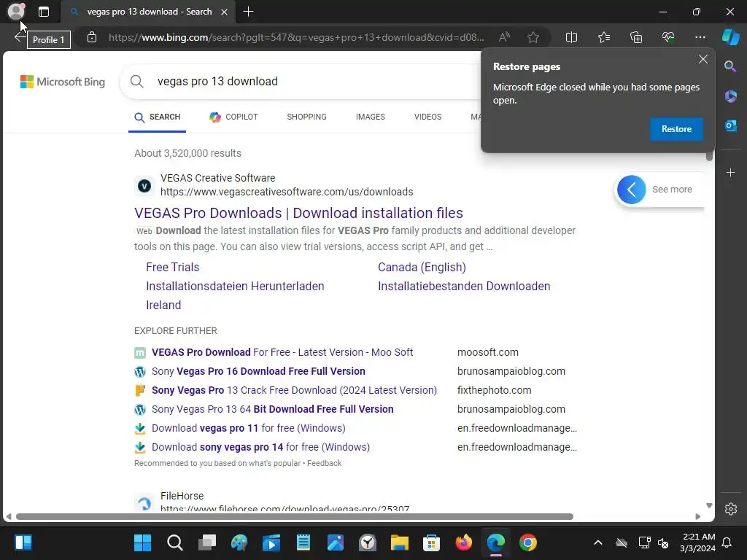
Task: Open Microsoft 365 sidebar icon
Action: pos(730,96)
